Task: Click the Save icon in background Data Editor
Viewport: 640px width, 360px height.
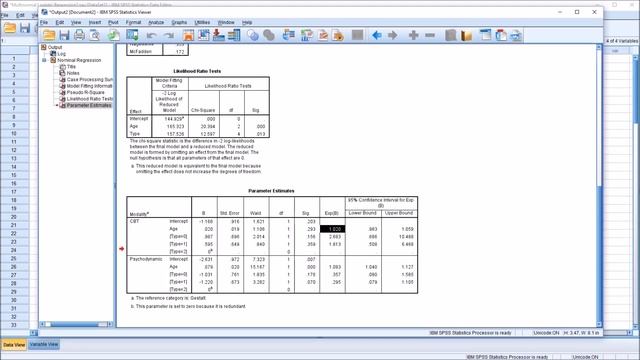Action: (25, 28)
